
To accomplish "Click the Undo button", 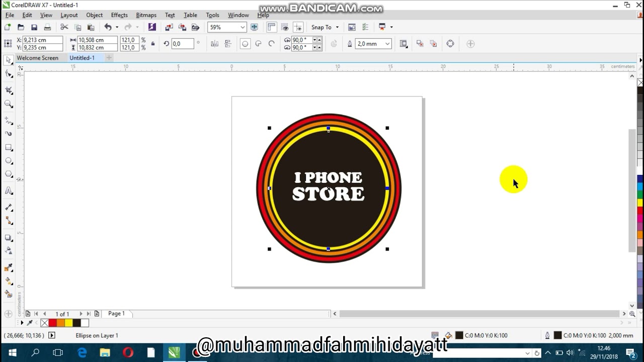I will pyautogui.click(x=109, y=27).
